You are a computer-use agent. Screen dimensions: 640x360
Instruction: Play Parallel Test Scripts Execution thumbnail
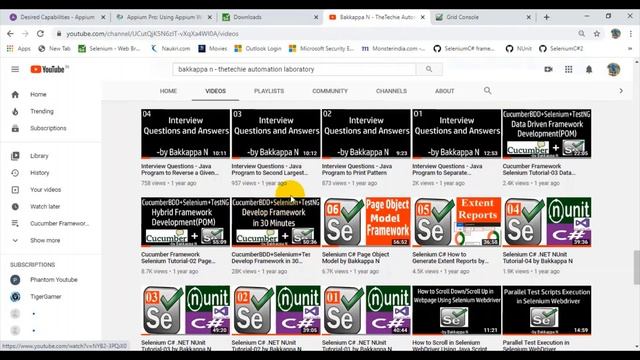[547, 310]
